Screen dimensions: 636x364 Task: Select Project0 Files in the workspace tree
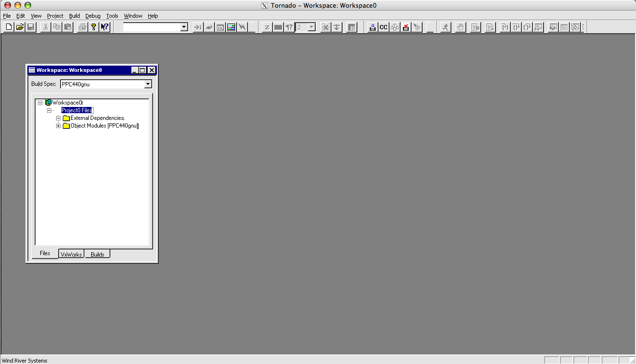(x=77, y=110)
